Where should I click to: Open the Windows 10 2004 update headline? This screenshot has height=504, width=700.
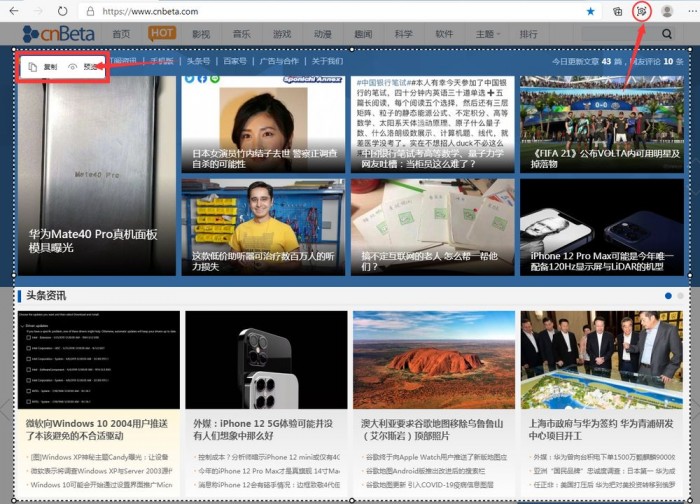coord(95,429)
